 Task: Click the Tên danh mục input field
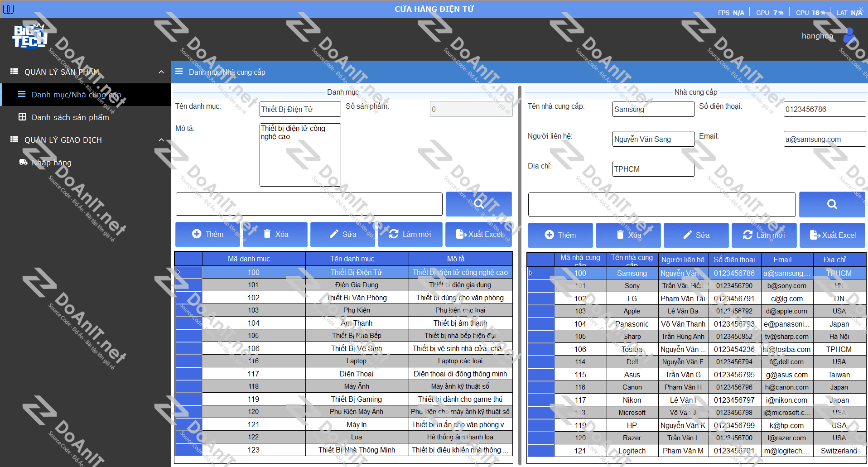(x=300, y=109)
